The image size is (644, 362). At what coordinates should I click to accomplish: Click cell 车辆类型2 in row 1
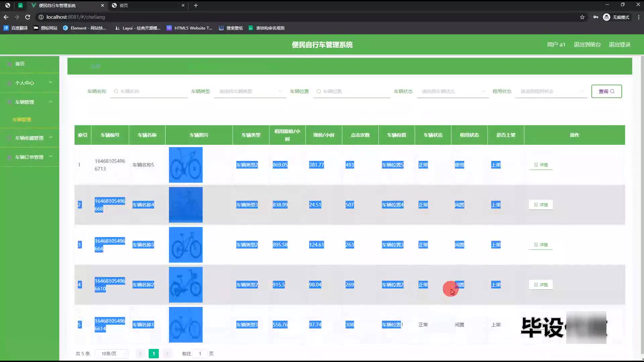[x=247, y=165]
